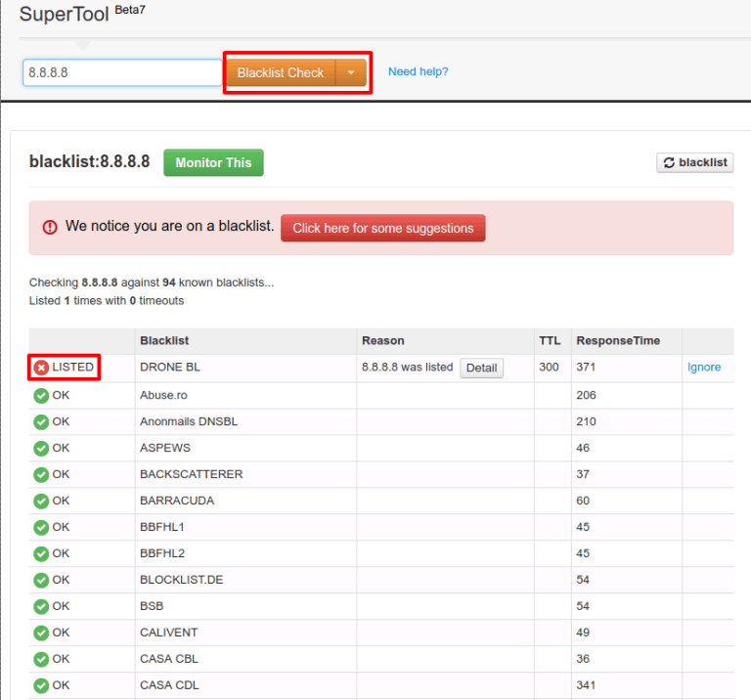Click the 'Listed 1 times with 0 timeouts' text
Image resolution: width=751 pixels, height=700 pixels.
[x=107, y=301]
